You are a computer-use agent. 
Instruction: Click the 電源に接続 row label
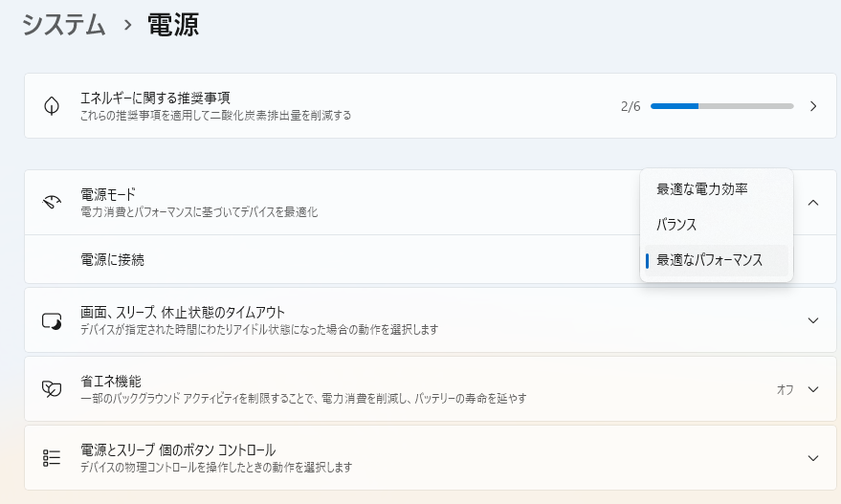113,259
